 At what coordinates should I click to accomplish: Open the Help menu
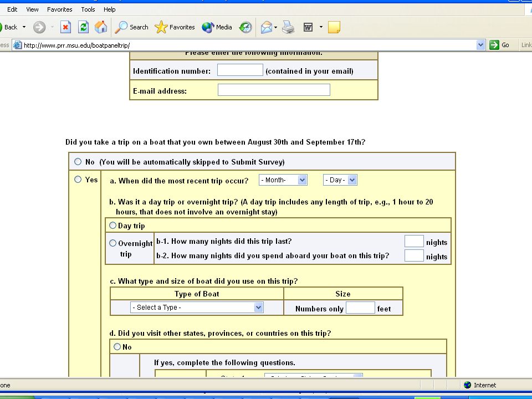(x=110, y=9)
